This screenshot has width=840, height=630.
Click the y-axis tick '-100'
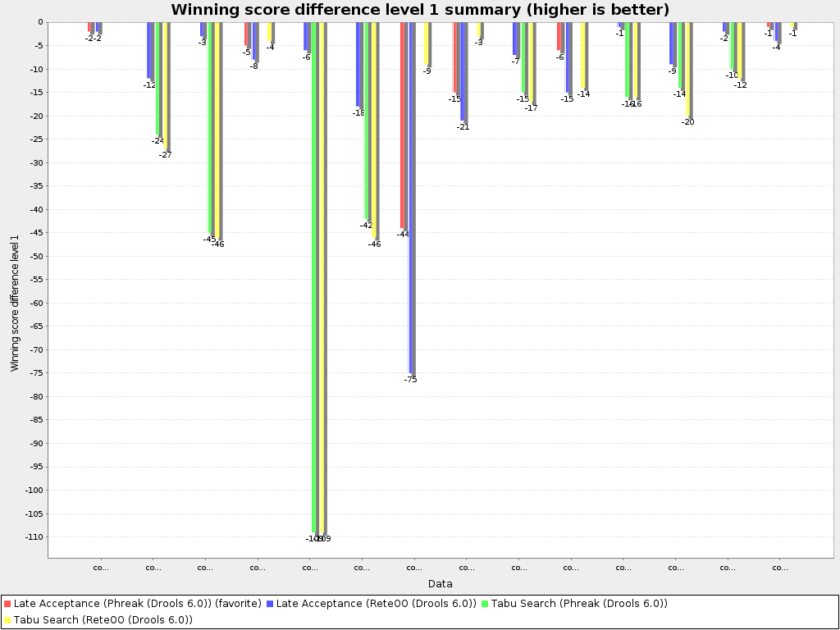point(34,491)
